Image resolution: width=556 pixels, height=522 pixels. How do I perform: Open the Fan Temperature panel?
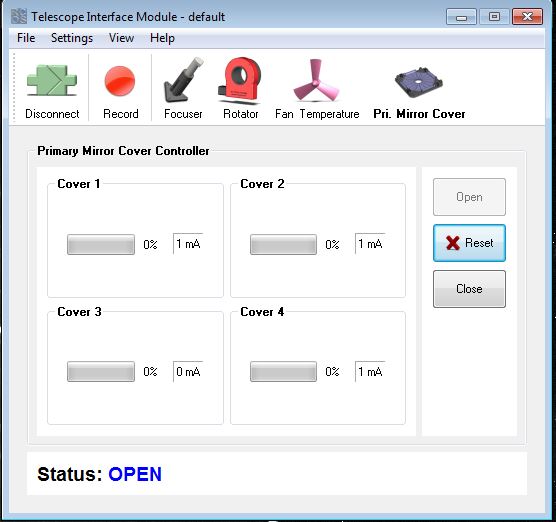pos(316,81)
